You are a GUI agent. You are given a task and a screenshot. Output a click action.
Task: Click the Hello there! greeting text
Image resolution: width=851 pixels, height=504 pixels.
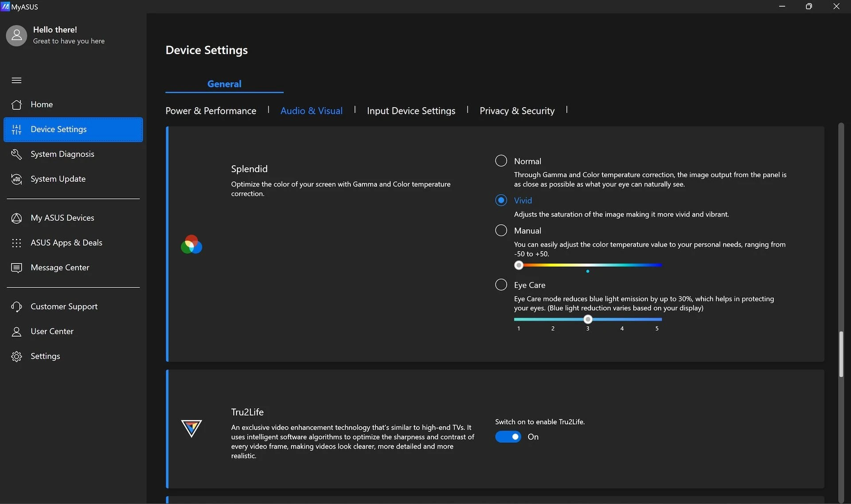coord(55,30)
